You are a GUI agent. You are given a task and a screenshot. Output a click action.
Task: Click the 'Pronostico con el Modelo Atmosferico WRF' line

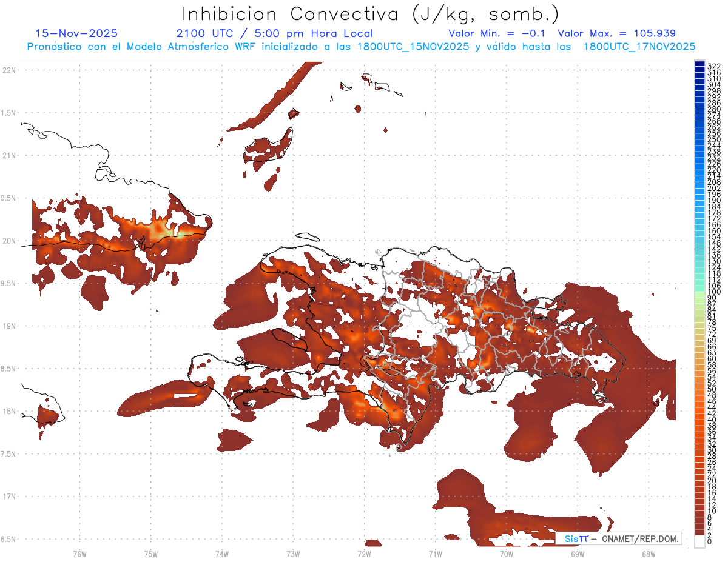click(x=361, y=46)
